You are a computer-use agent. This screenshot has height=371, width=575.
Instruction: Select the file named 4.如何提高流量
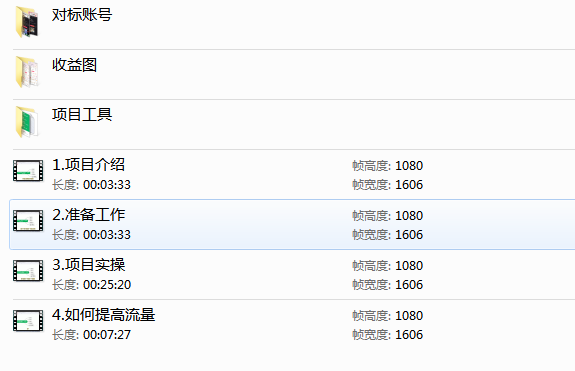click(x=103, y=315)
